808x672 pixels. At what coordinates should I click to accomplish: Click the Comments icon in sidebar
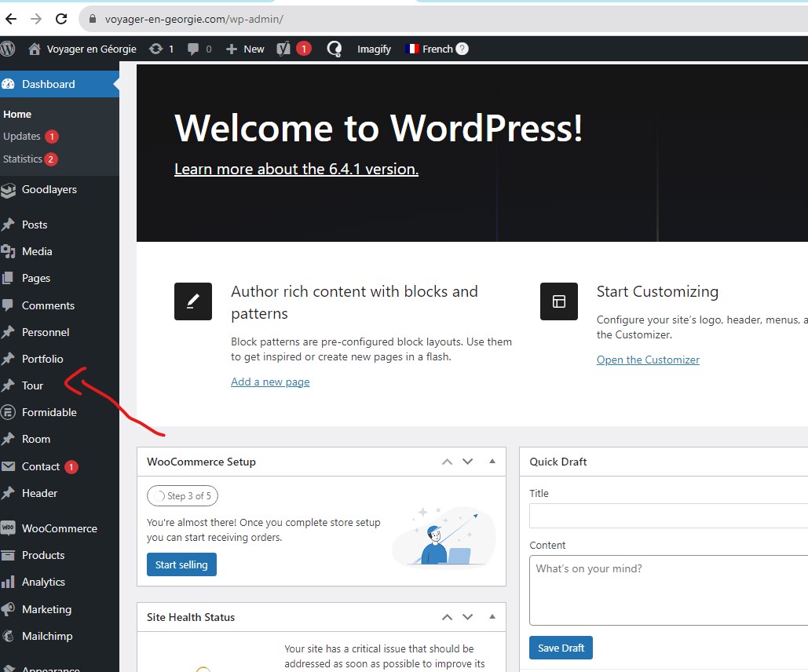click(8, 305)
